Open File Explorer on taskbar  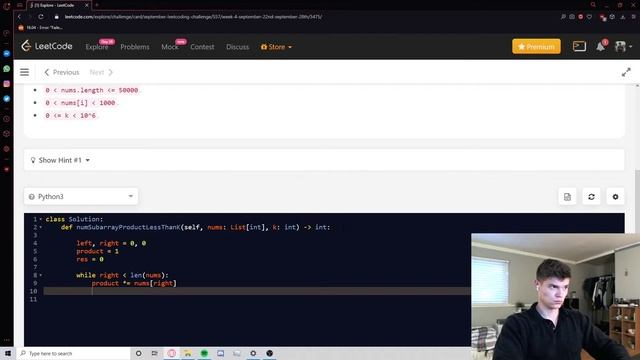pyautogui.click(x=188, y=353)
